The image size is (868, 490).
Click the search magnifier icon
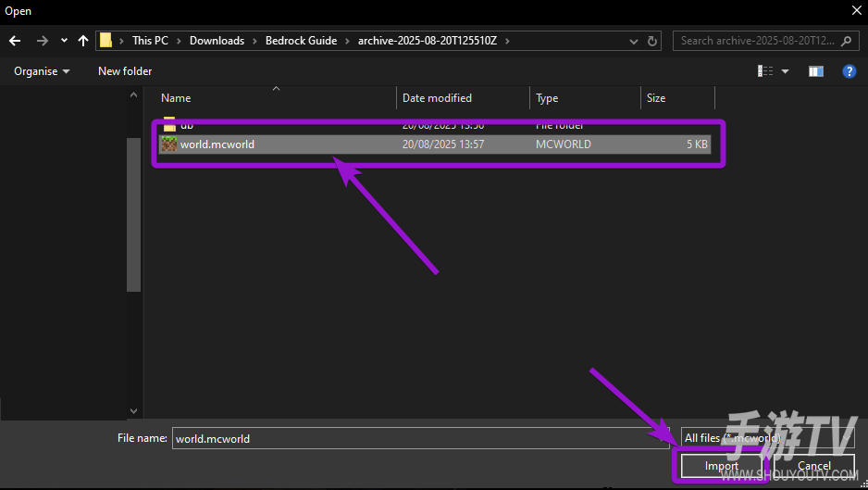(x=847, y=41)
